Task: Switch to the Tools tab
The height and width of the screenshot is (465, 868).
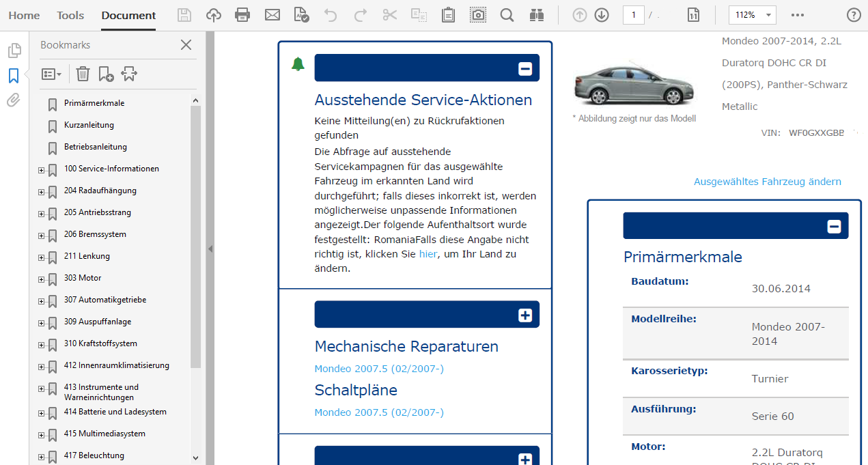Action: [x=70, y=15]
